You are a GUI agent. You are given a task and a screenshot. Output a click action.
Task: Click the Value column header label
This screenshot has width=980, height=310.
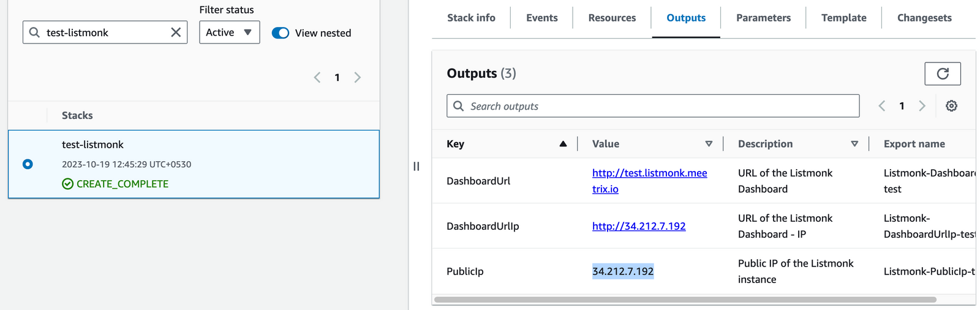pyautogui.click(x=606, y=144)
